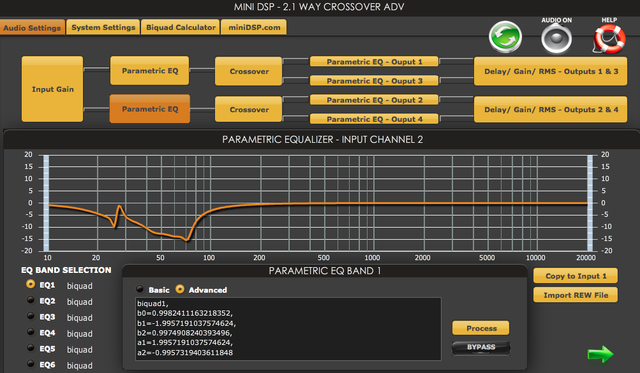The height and width of the screenshot is (373, 640).
Task: Click the Process button
Action: pyautogui.click(x=481, y=328)
